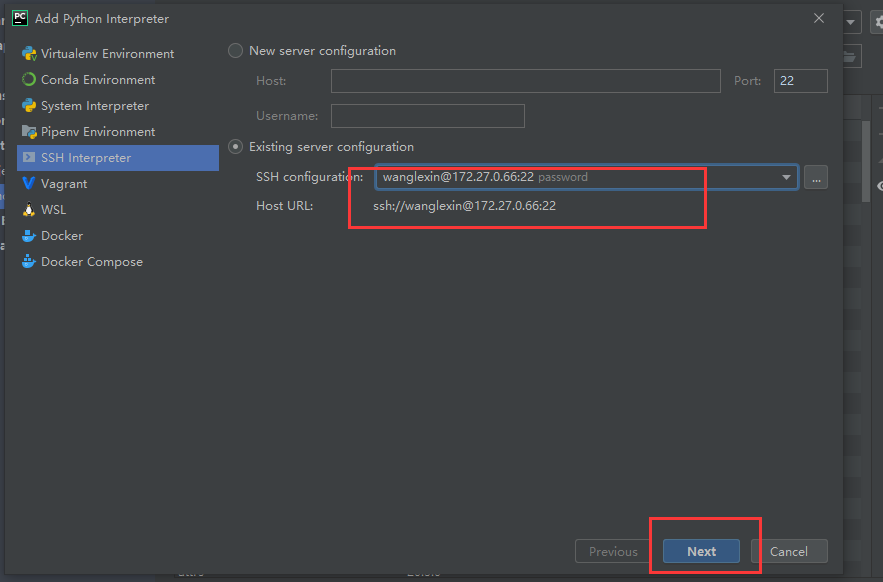
Task: Open SSH configurations browse ellipsis button
Action: (x=815, y=177)
